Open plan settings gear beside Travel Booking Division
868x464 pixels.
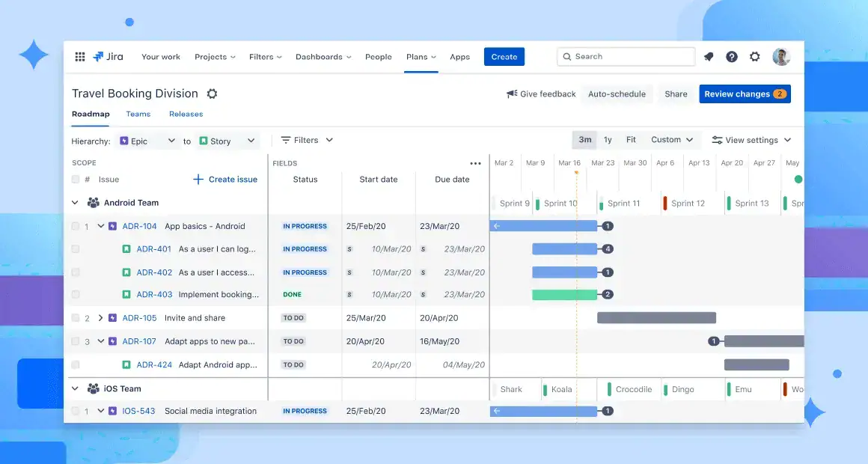212,94
